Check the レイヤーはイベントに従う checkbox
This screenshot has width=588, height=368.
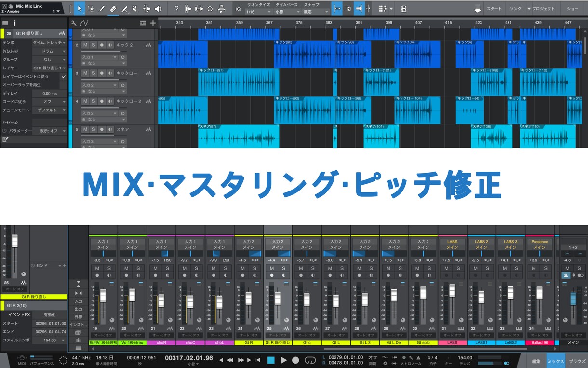pos(63,76)
